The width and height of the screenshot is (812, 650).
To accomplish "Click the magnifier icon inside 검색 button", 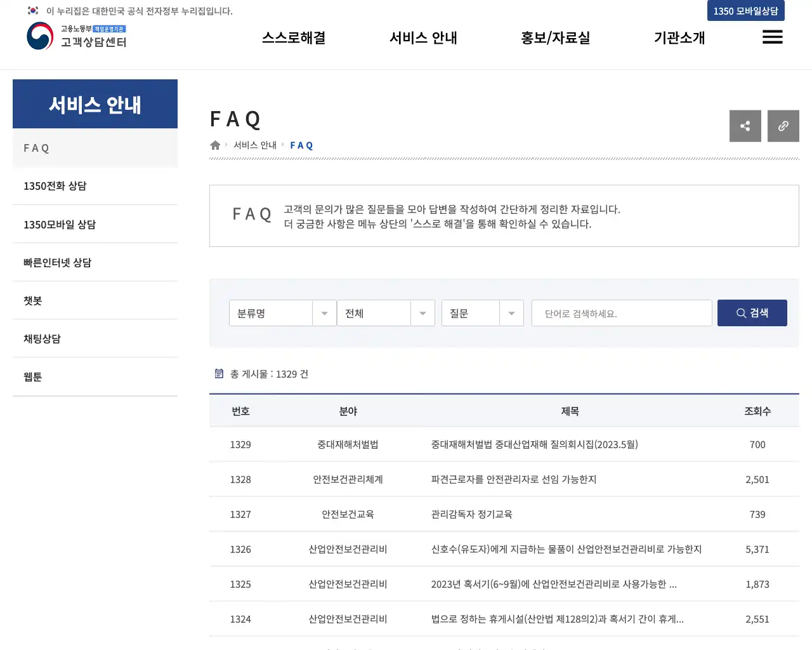I will [741, 312].
